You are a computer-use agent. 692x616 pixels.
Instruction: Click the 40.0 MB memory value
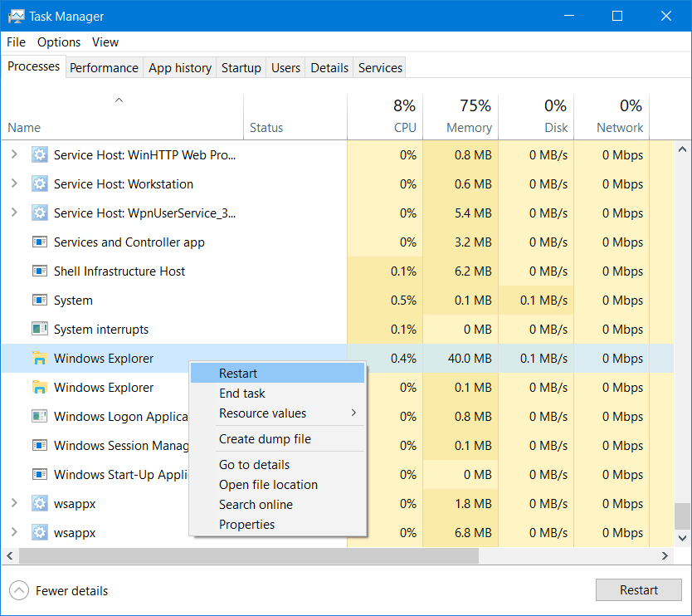(x=470, y=358)
